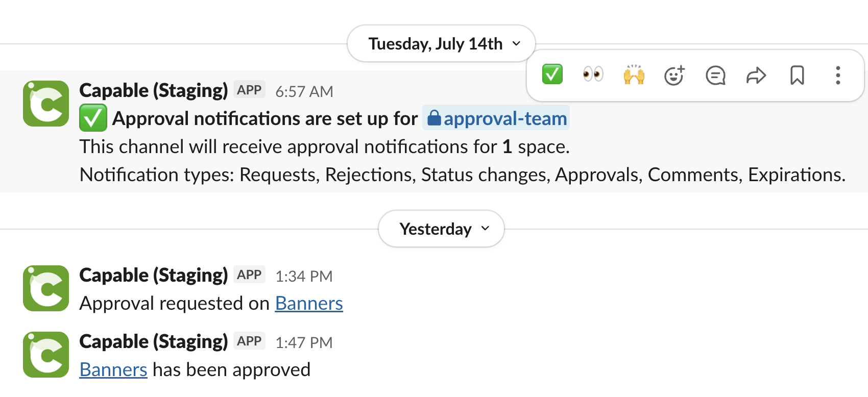The image size is (868, 397).
Task: Open Capable (Staging) profile from 1:47 PM message
Action: click(154, 341)
